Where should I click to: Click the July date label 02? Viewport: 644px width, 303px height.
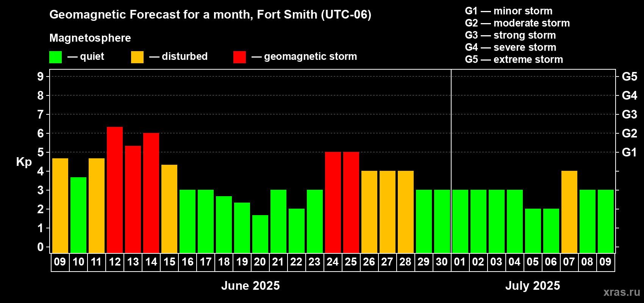478,262
